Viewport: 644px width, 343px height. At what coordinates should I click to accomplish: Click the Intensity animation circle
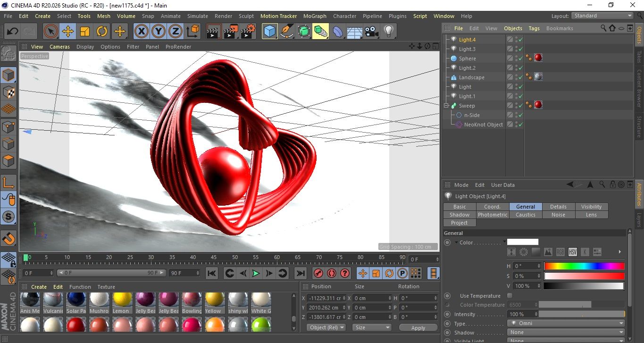(447, 314)
